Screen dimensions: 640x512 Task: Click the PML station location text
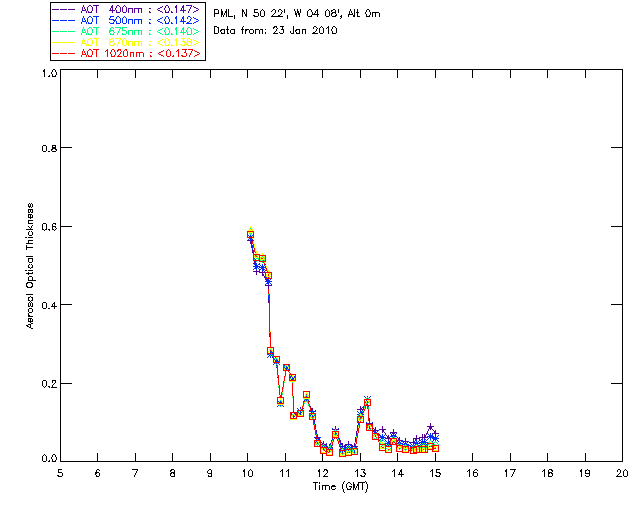(297, 14)
